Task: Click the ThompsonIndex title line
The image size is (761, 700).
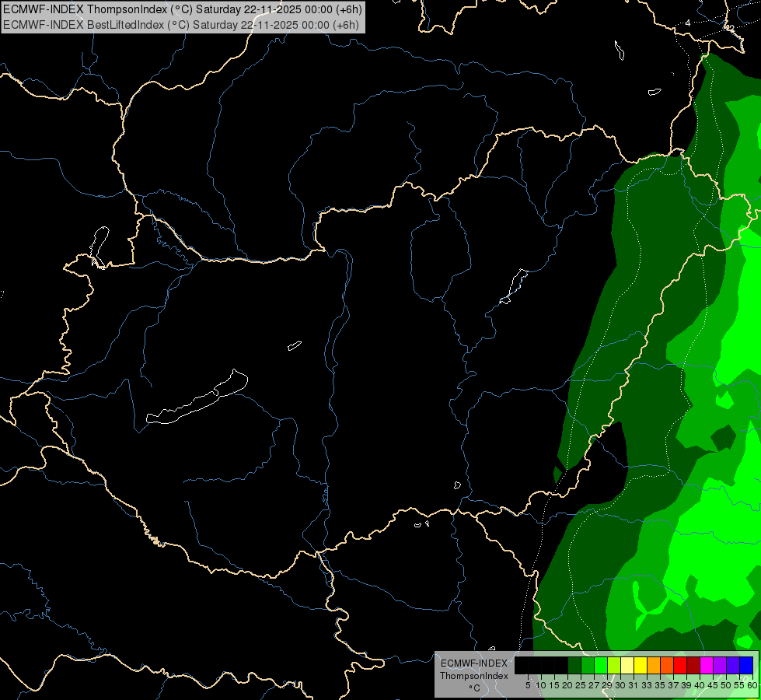Action: (x=183, y=9)
